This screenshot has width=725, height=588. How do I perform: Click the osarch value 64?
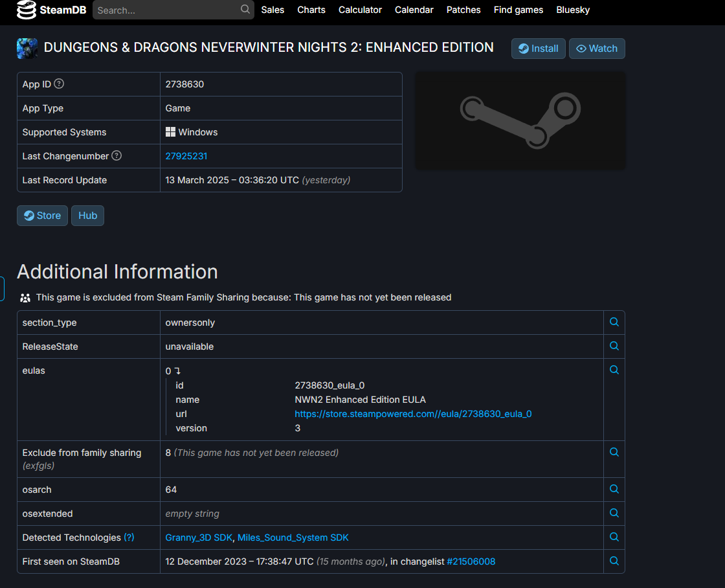pyautogui.click(x=171, y=490)
